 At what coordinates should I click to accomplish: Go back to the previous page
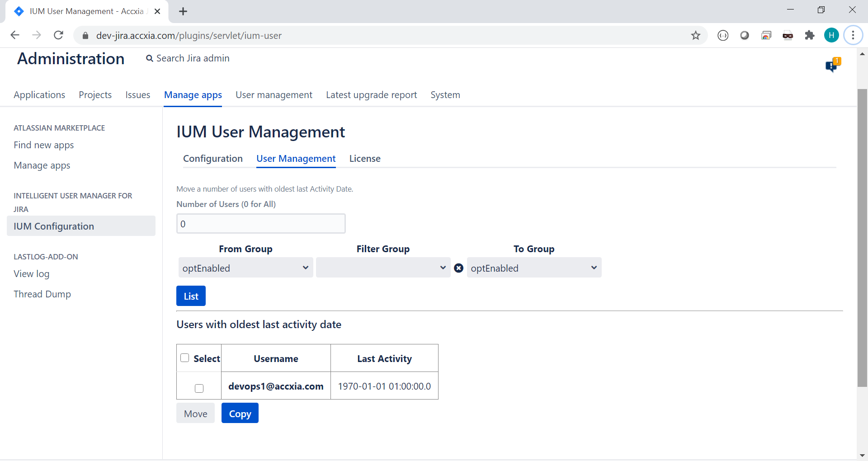pyautogui.click(x=15, y=35)
